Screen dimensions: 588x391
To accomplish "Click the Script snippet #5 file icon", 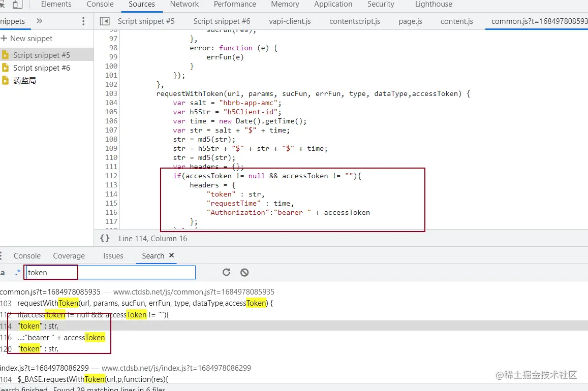I will coord(5,55).
